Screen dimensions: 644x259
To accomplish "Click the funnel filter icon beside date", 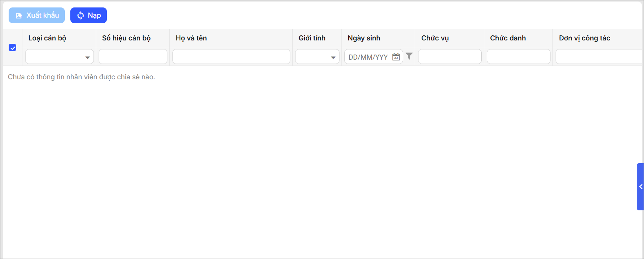I will tap(409, 56).
